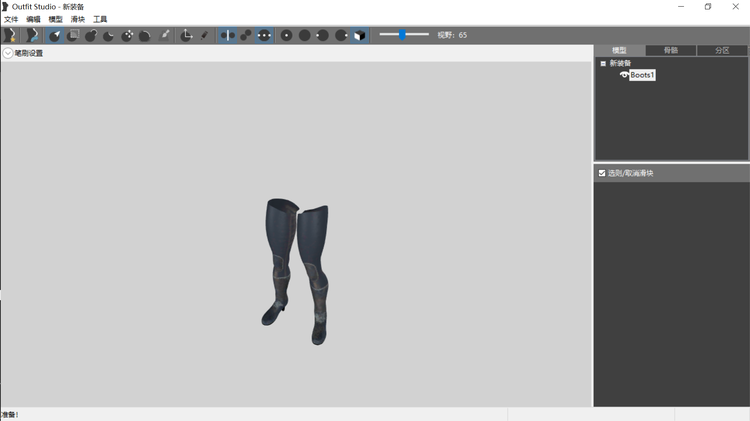
Task: Uncheck the select/deselect sliders checkbox
Action: tap(602, 173)
